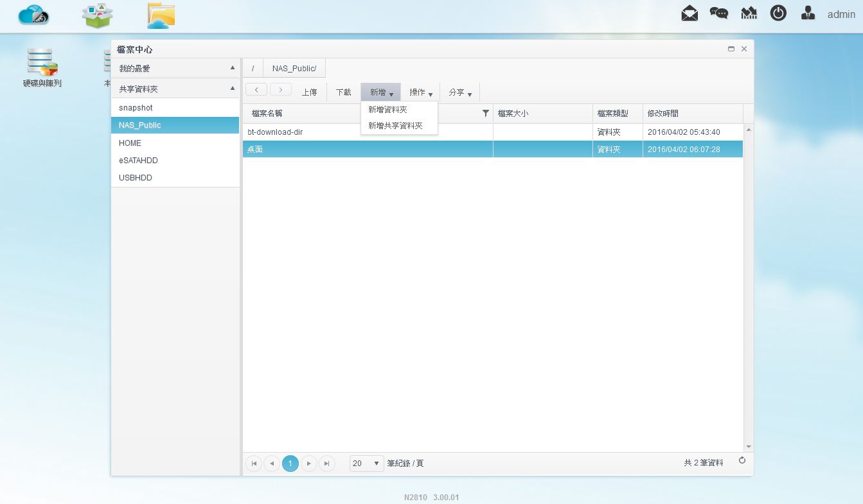The width and height of the screenshot is (863, 504).
Task: Open the chat messages bubble icon
Action: pyautogui.click(x=719, y=13)
